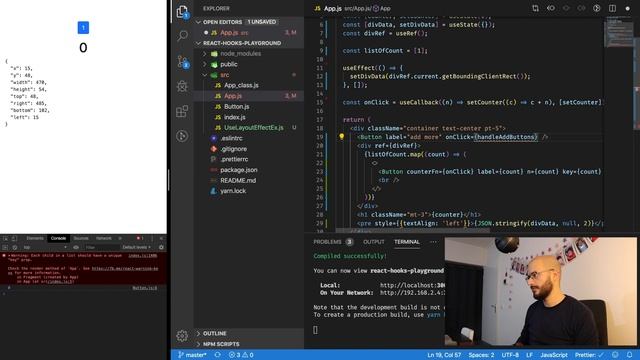Click the feedback smiley in status bar
Viewport: 640px width, 360px height.
615,355
